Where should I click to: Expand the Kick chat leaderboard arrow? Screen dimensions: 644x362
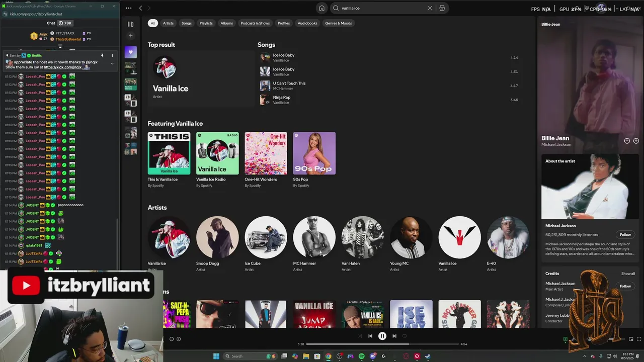[60, 46]
